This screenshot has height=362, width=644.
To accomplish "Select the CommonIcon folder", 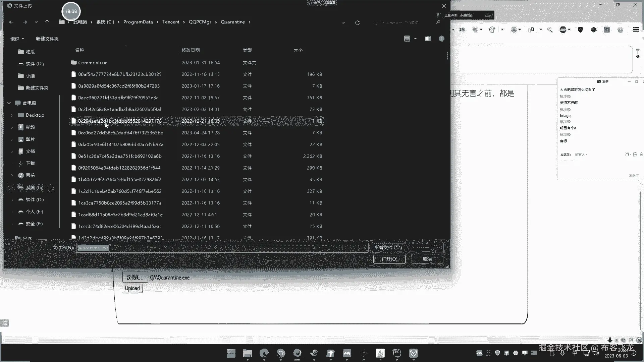I will [93, 63].
